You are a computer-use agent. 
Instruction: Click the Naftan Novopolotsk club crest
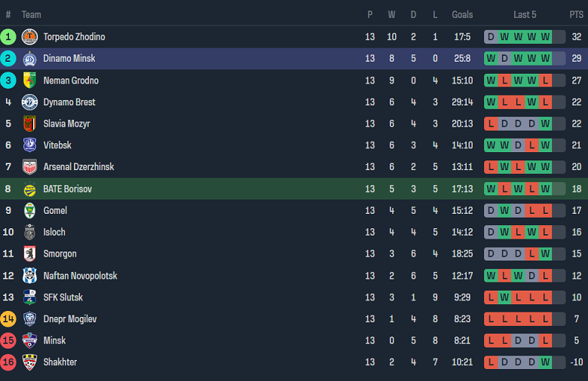pos(29,276)
